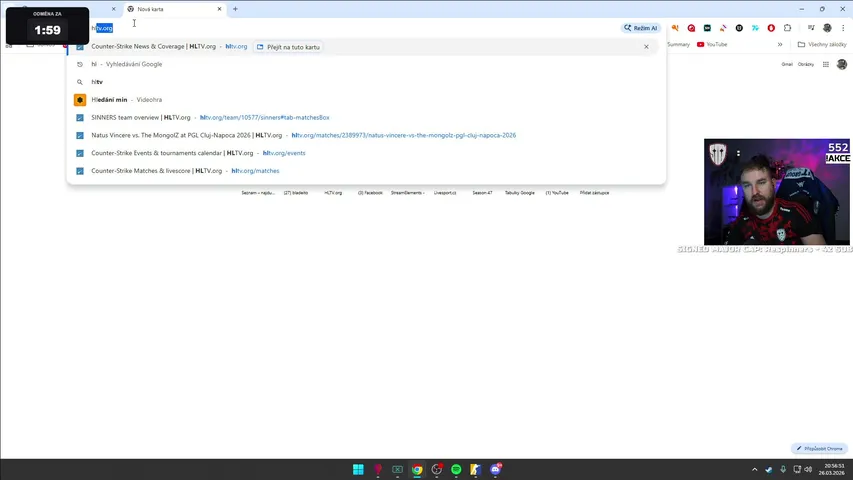This screenshot has height=480, width=853.
Task: Click the Obrázky link
Action: point(806,64)
